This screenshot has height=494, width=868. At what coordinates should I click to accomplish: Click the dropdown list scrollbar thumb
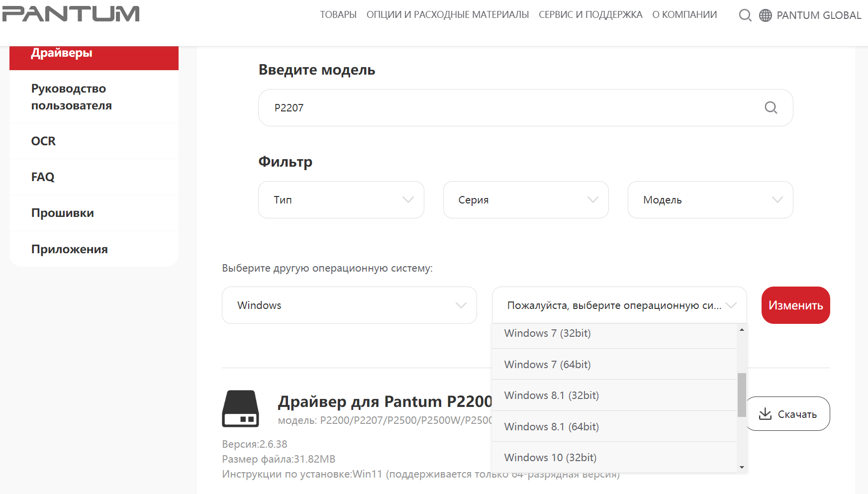click(x=742, y=395)
